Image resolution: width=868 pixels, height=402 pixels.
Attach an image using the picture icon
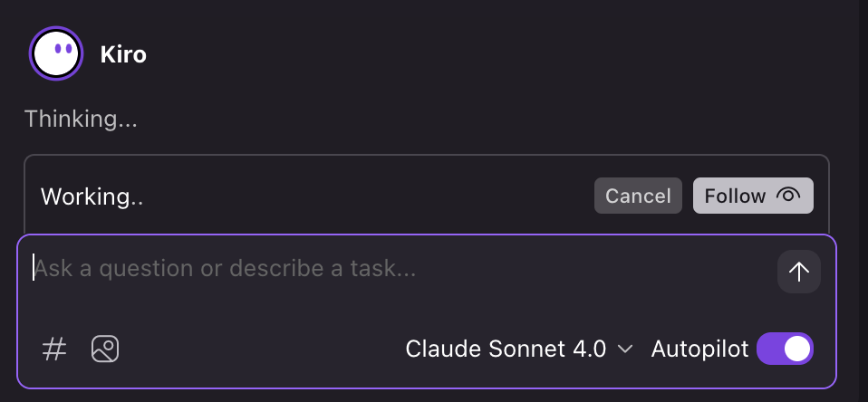pos(105,349)
